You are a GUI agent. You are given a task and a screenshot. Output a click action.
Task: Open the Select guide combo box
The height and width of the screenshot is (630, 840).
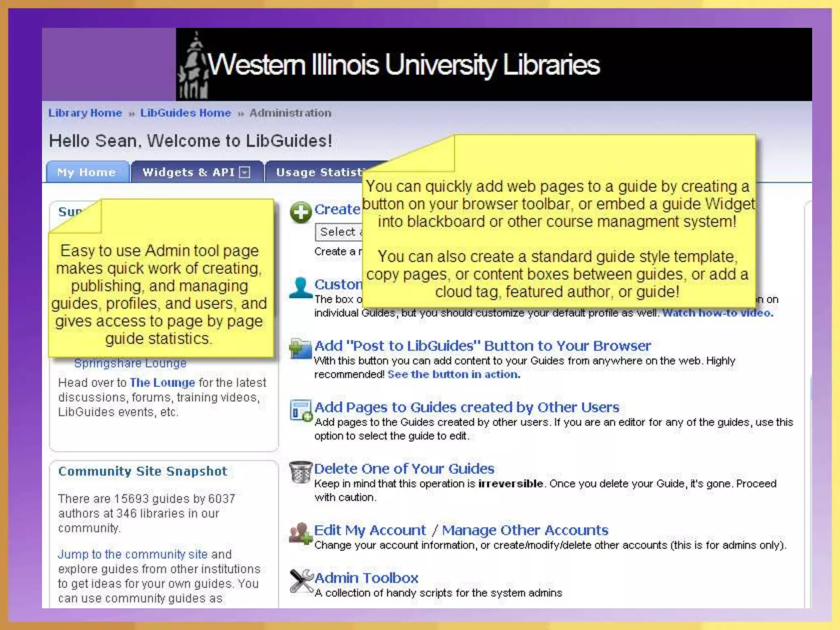click(x=339, y=232)
